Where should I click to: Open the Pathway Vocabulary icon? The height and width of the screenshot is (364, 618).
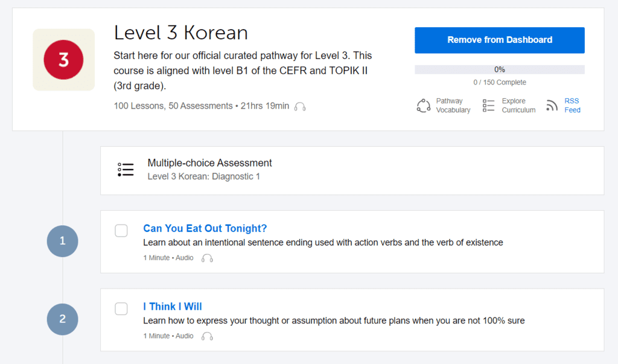click(x=423, y=104)
